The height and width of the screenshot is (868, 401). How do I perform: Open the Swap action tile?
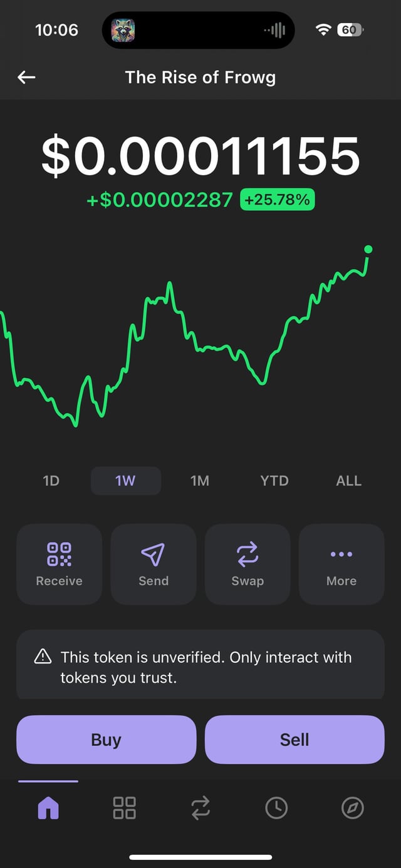point(247,564)
